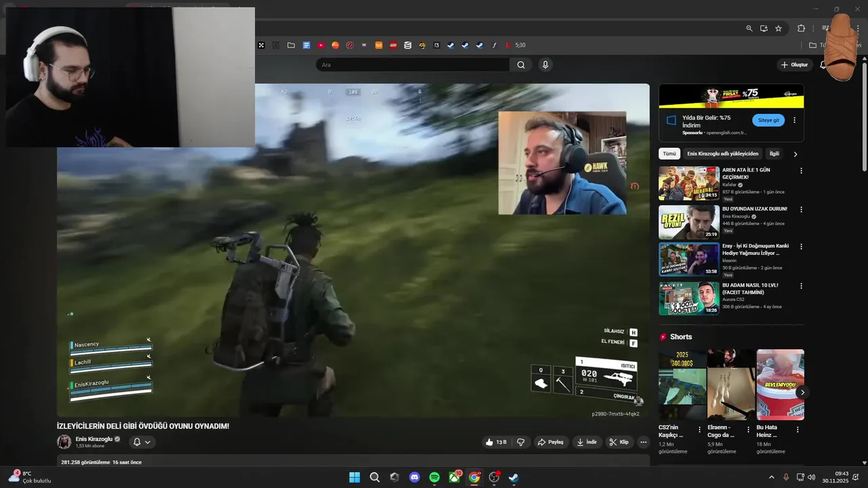Open Steam from the taskbar
The height and width of the screenshot is (488, 868).
click(x=514, y=477)
